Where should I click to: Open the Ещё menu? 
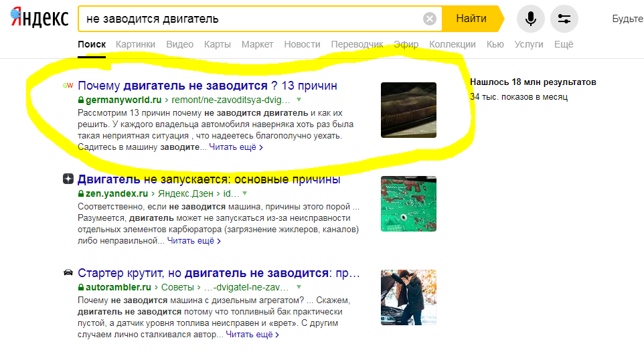pos(564,44)
